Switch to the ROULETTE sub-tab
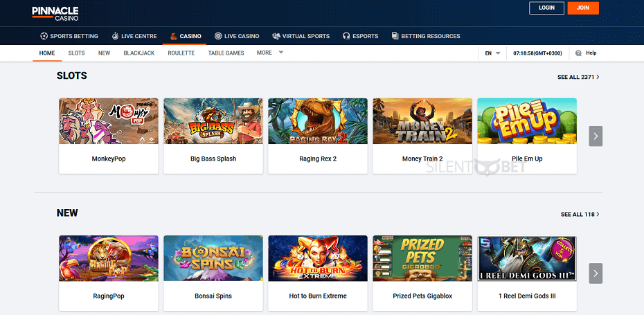644x315 pixels. coord(181,53)
